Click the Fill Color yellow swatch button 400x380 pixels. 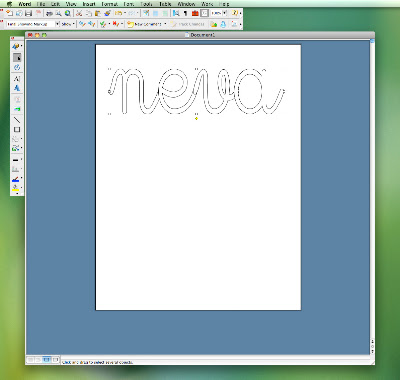click(15, 188)
